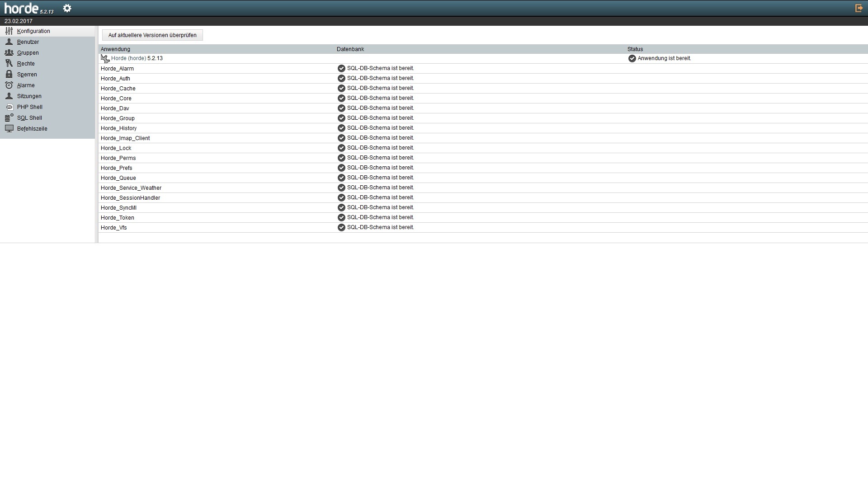Click the Konfiguration sliders icon
This screenshot has width=868, height=488.
[x=9, y=31]
